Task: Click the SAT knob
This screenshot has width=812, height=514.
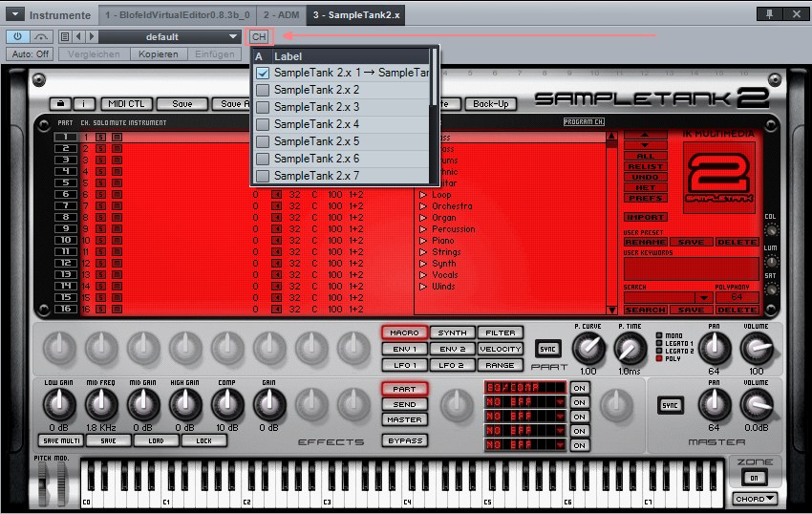Action: (771, 289)
